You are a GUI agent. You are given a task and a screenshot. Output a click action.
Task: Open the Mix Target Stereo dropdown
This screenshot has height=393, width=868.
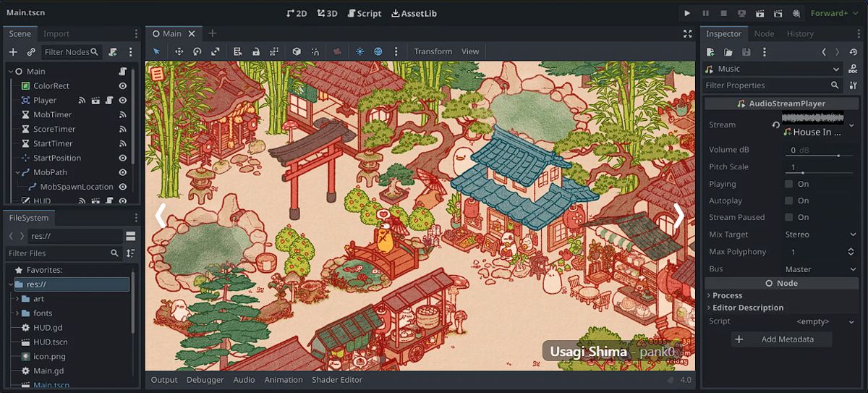point(820,234)
